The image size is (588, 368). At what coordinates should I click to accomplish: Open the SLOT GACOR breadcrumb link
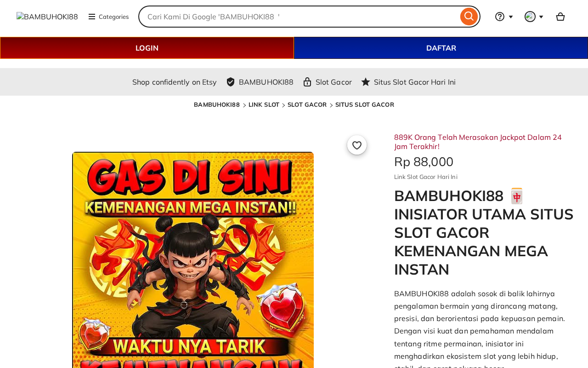[307, 105]
